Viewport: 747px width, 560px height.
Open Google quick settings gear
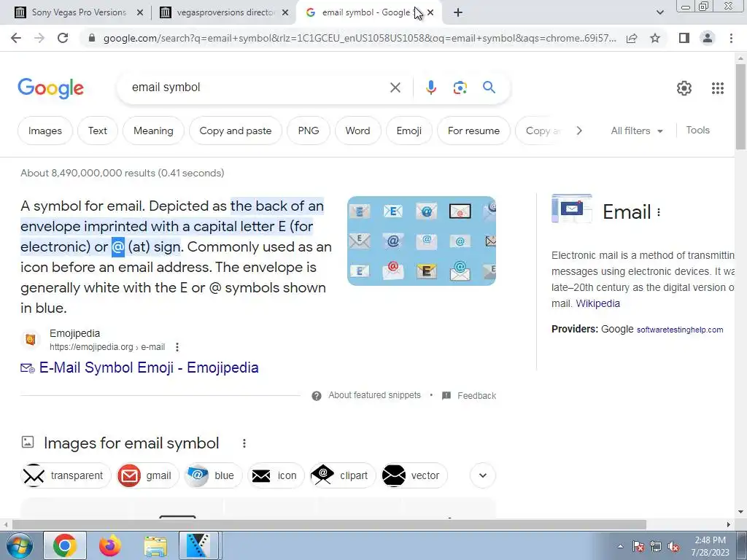(x=684, y=88)
